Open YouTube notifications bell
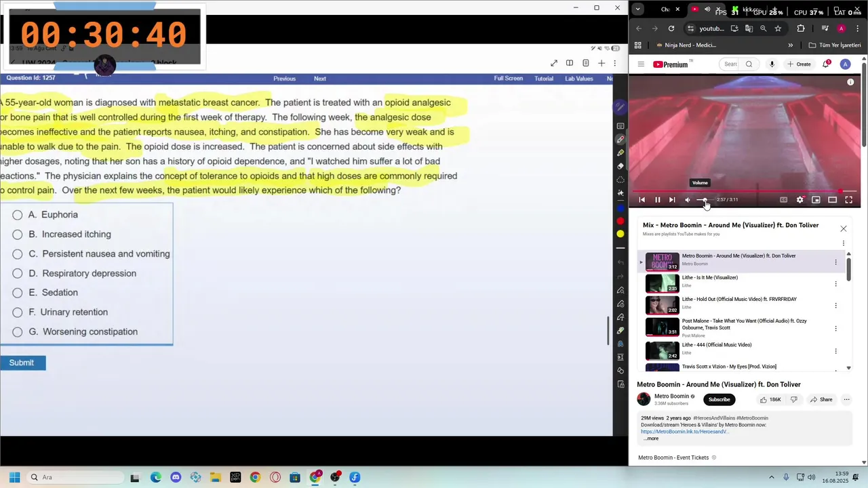The width and height of the screenshot is (868, 488). point(826,64)
